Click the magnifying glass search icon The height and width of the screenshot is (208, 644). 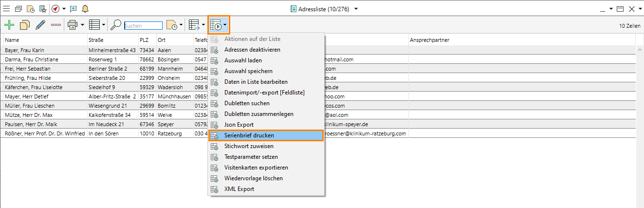click(116, 24)
